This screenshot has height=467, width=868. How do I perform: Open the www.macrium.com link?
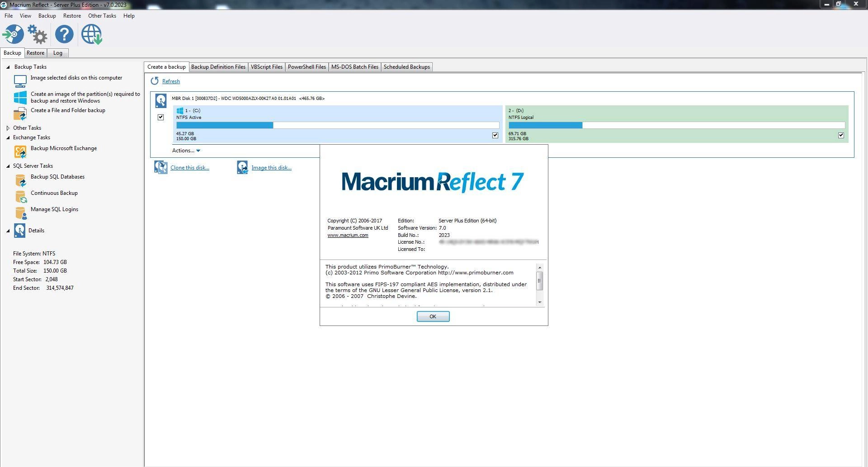pos(348,235)
